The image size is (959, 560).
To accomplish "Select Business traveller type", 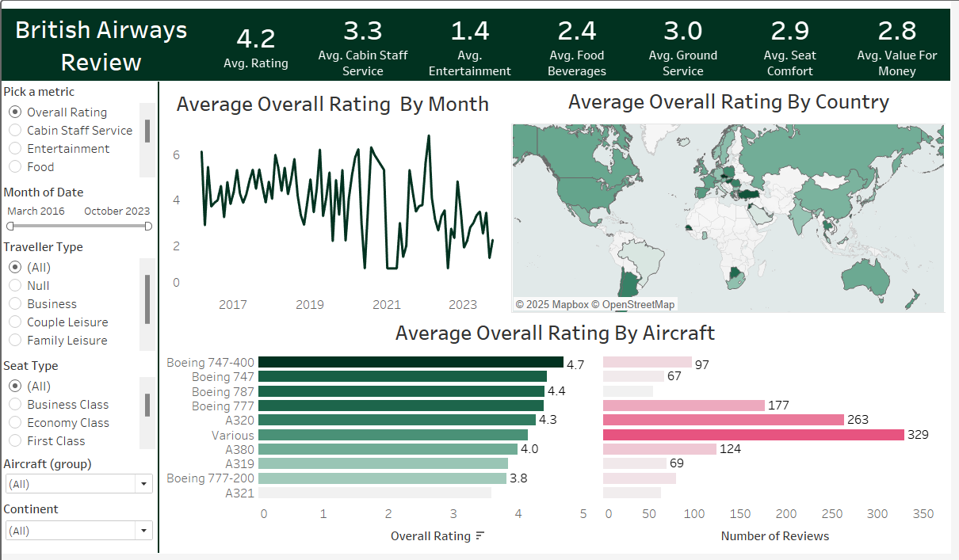I will click(15, 304).
